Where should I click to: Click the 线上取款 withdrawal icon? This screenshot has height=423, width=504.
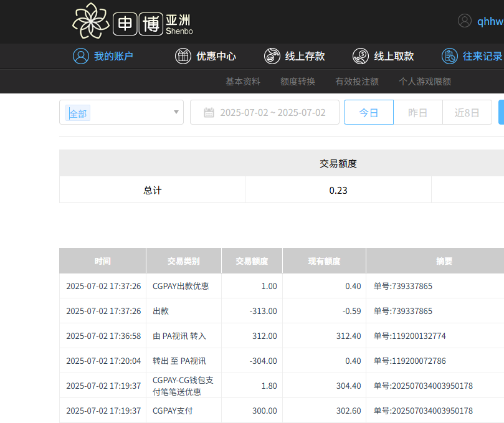tap(360, 56)
